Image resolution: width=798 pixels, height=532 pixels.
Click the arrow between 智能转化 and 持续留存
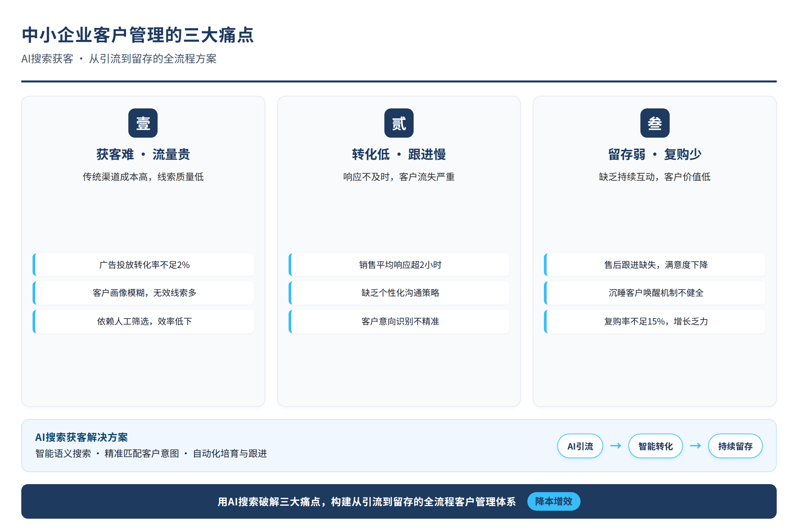[x=695, y=446]
